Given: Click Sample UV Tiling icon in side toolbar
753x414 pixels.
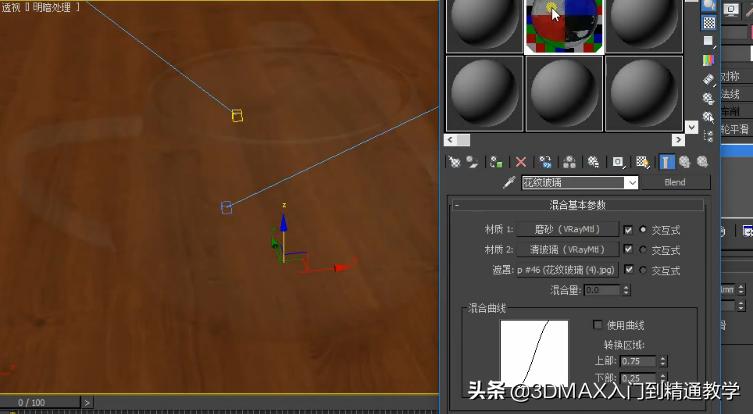Looking at the screenshot, I should 709,41.
